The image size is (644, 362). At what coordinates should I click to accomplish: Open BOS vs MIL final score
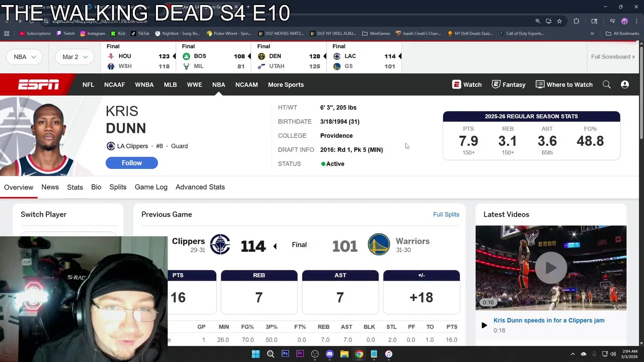[x=214, y=57]
